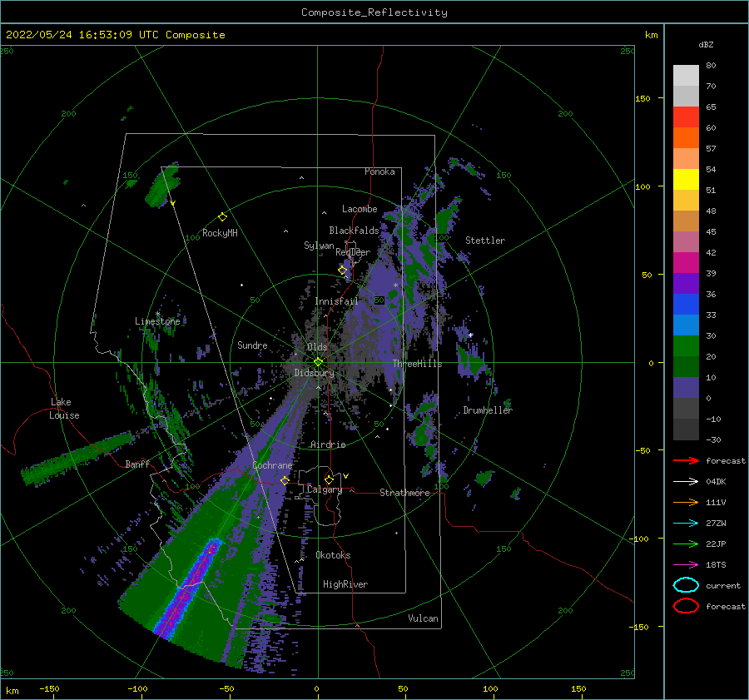The height and width of the screenshot is (700, 749).
Task: Click the red forecast ellipse legend icon
Action: pyautogui.click(x=686, y=606)
